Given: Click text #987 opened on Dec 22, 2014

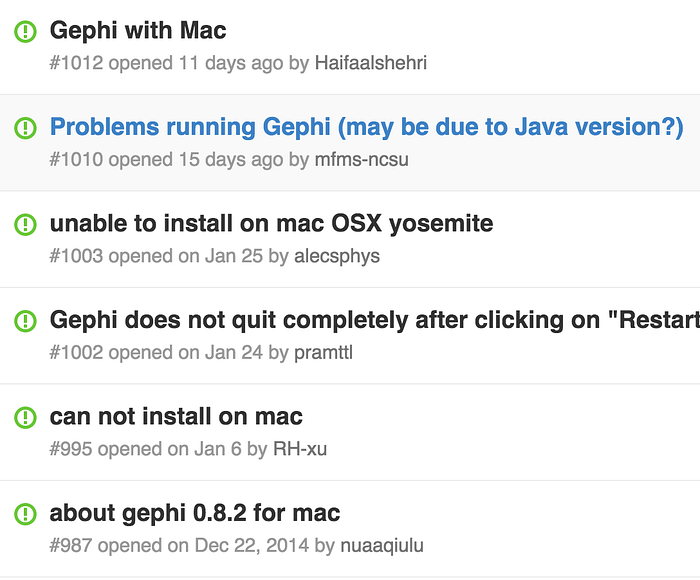Looking at the screenshot, I should (179, 546).
